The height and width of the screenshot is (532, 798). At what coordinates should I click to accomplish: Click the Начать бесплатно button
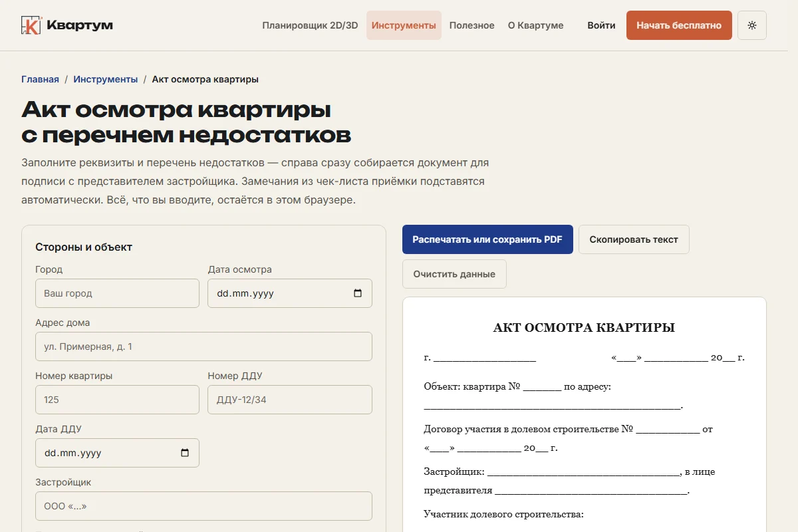pyautogui.click(x=679, y=25)
